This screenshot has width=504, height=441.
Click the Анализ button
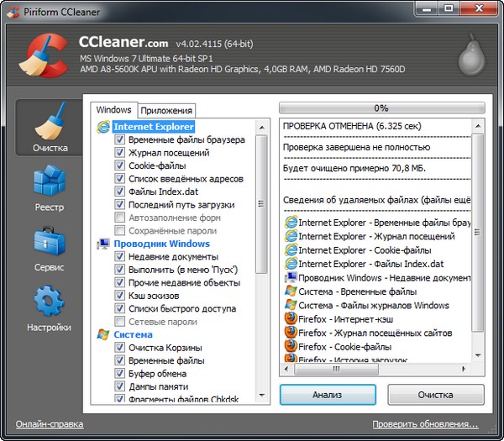pos(328,395)
